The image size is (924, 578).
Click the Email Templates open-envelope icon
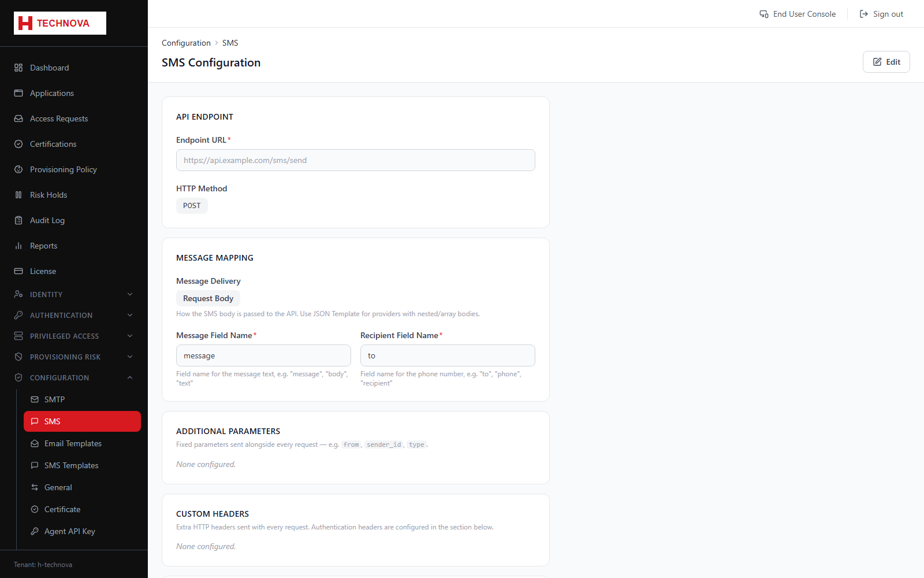click(x=35, y=443)
